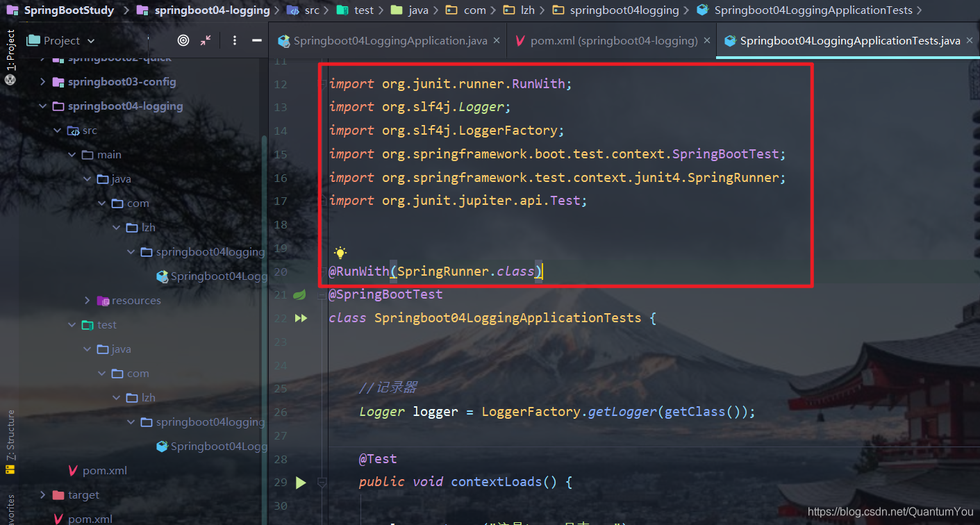Collapse the main folder node
This screenshot has height=525, width=980.
[72, 155]
